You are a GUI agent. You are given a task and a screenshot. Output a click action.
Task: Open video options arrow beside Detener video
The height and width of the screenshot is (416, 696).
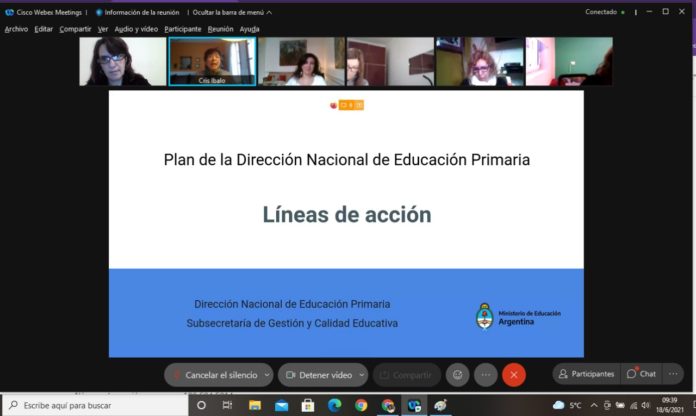tap(362, 375)
